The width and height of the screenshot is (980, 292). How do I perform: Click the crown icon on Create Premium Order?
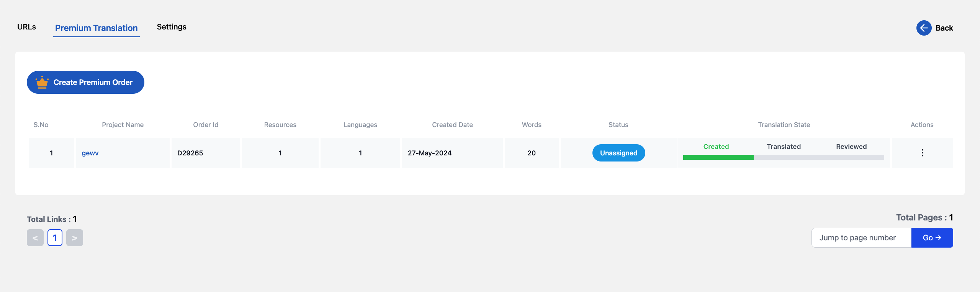tap(42, 82)
